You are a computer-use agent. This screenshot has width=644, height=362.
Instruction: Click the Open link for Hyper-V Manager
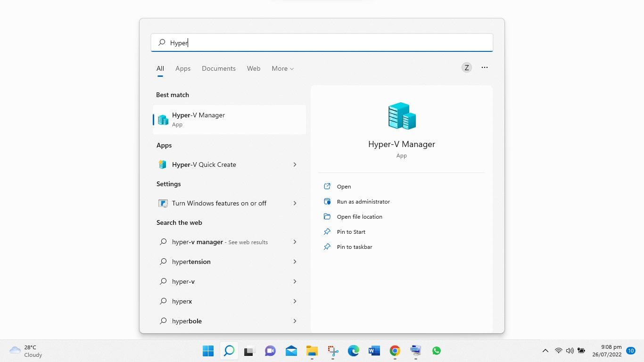tap(344, 186)
